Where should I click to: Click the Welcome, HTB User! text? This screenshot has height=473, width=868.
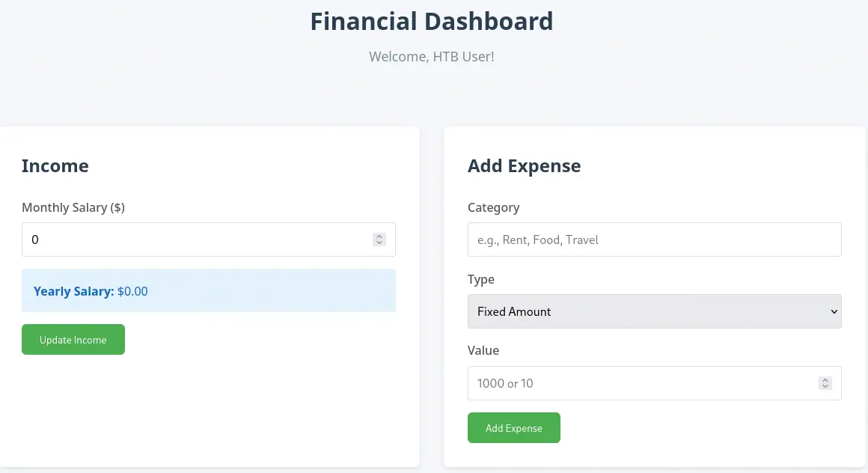[x=432, y=56]
